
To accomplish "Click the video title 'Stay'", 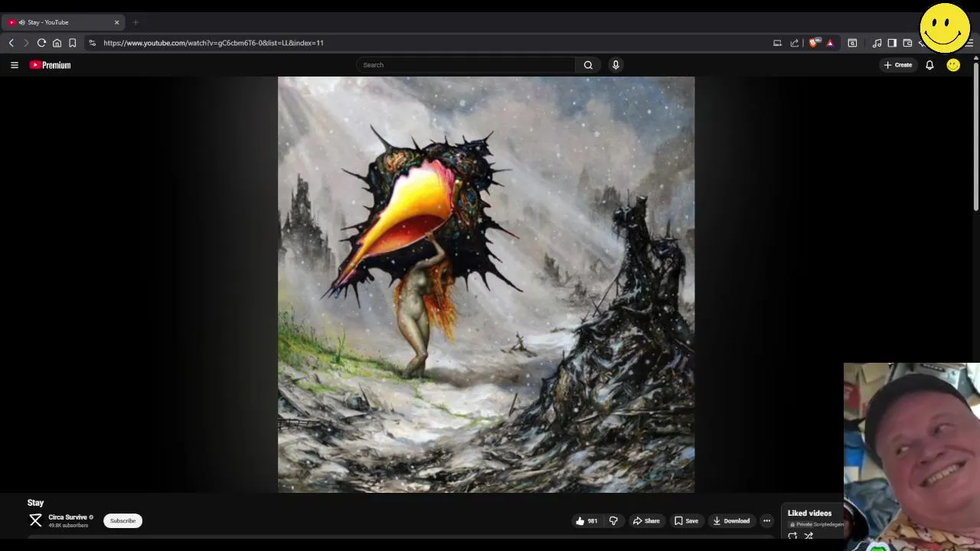I will (x=35, y=503).
